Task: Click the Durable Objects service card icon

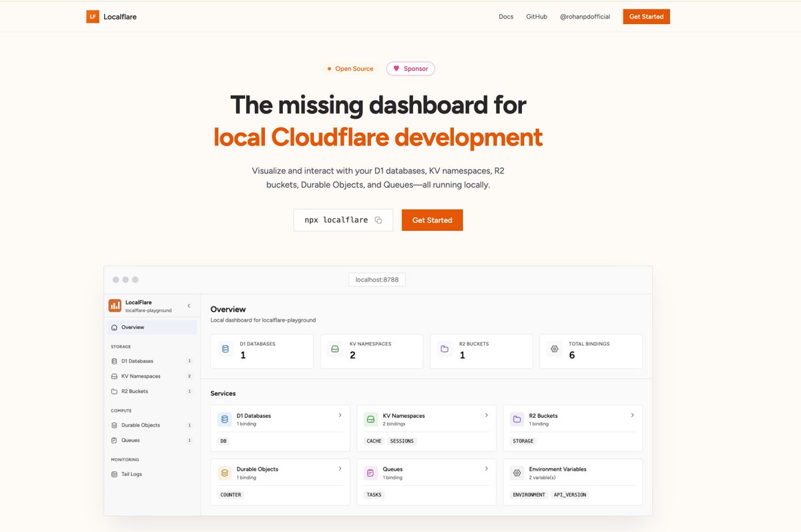Action: coord(224,473)
